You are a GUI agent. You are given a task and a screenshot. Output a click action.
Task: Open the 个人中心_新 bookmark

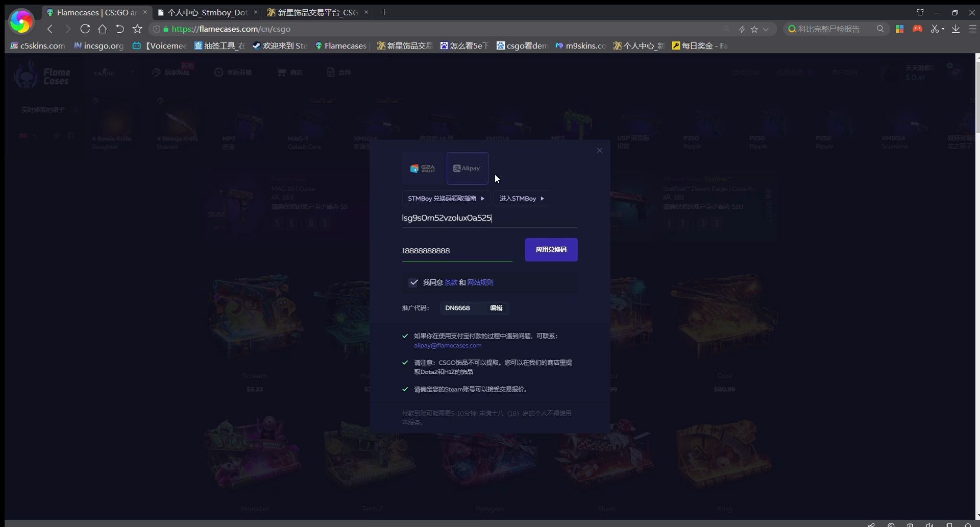click(639, 46)
